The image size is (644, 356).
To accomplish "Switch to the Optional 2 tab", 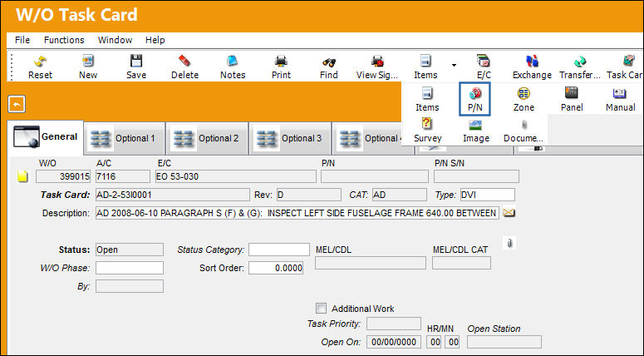I will click(x=208, y=138).
